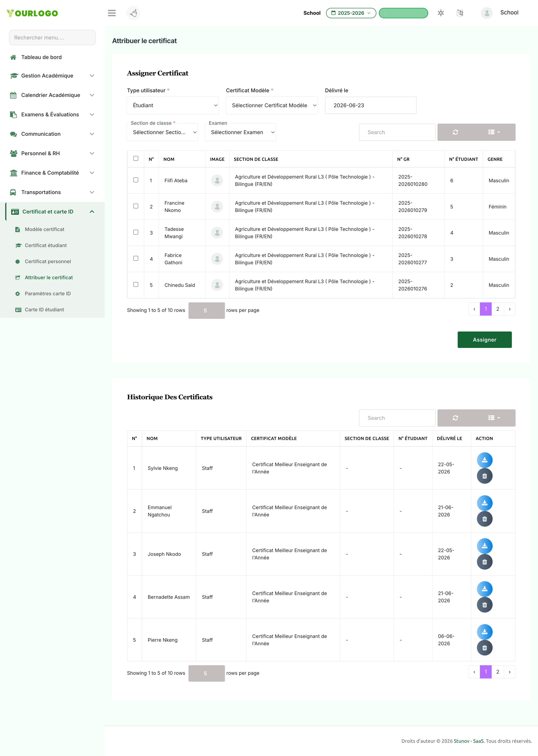Focus the history table Search box
Image resolution: width=538 pixels, height=756 pixels.
pyautogui.click(x=397, y=418)
